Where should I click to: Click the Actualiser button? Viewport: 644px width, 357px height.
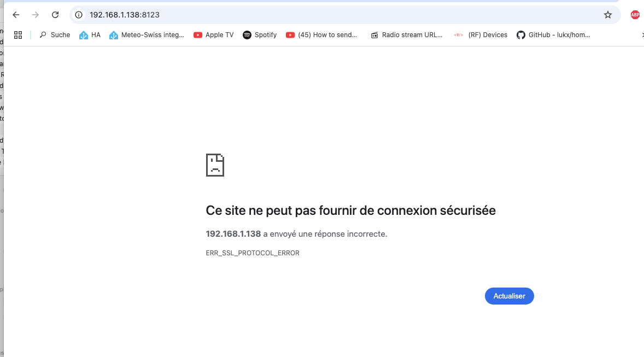pos(509,296)
